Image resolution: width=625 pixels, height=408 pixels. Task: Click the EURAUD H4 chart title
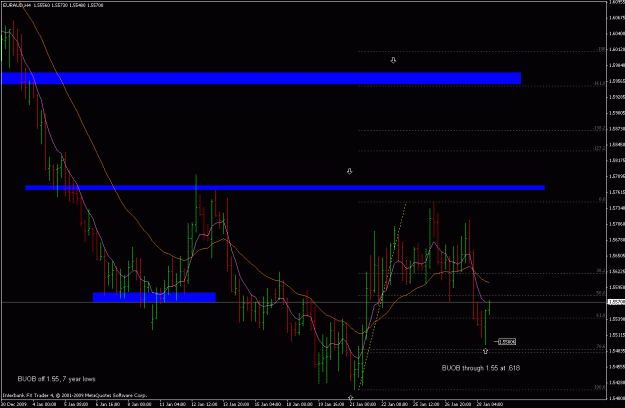(53, 5)
